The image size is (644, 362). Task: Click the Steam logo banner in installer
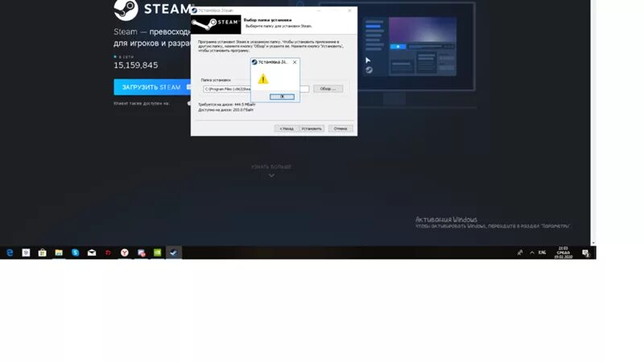pos(216,25)
